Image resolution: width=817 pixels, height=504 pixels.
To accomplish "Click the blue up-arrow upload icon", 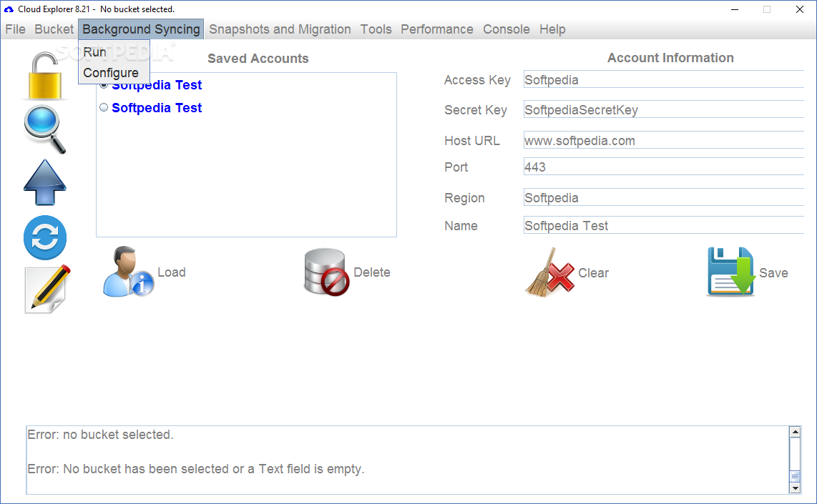I will pyautogui.click(x=45, y=182).
